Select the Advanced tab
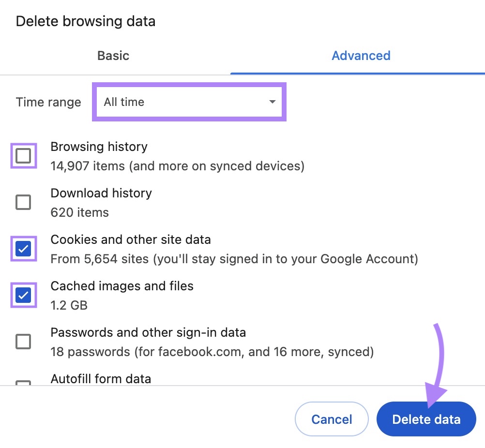This screenshot has width=485, height=448. click(361, 55)
